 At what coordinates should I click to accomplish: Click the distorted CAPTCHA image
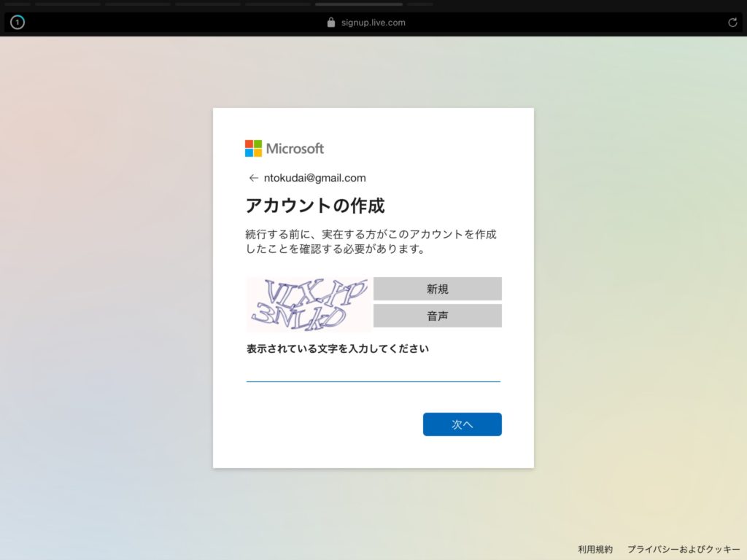click(309, 304)
